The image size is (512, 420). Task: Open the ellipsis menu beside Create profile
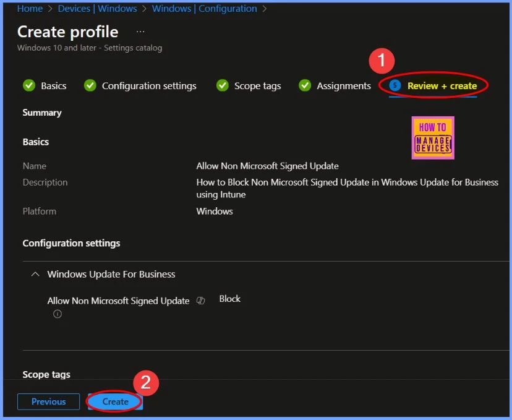[x=140, y=32]
